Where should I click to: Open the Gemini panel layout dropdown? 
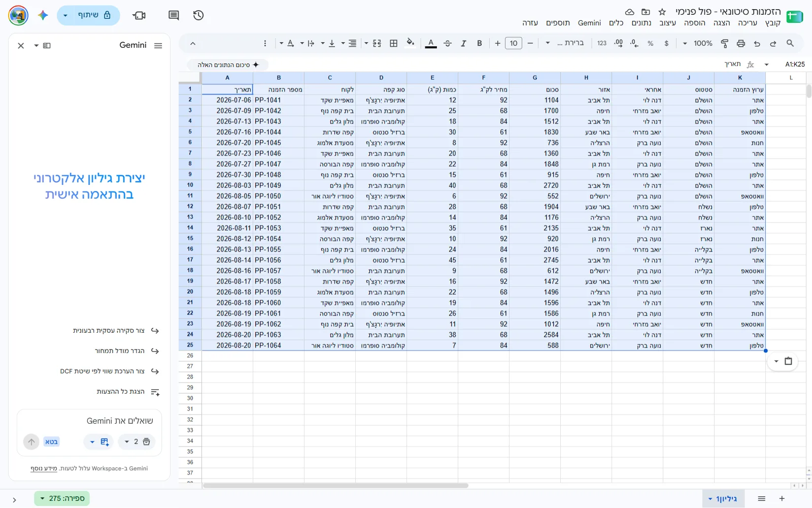(x=43, y=46)
